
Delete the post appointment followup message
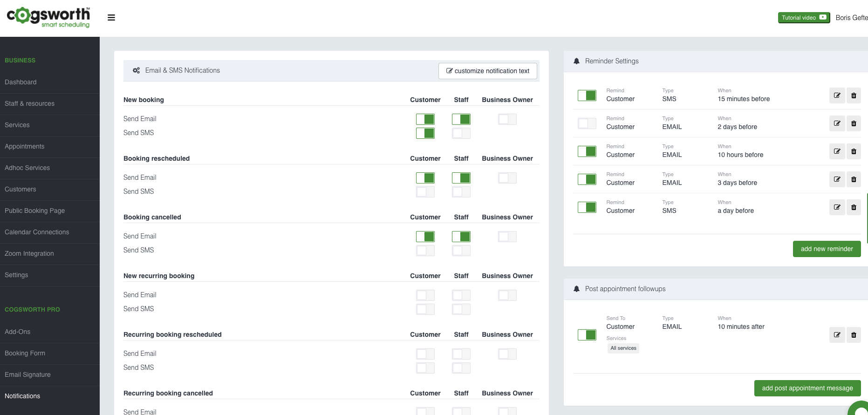click(854, 335)
